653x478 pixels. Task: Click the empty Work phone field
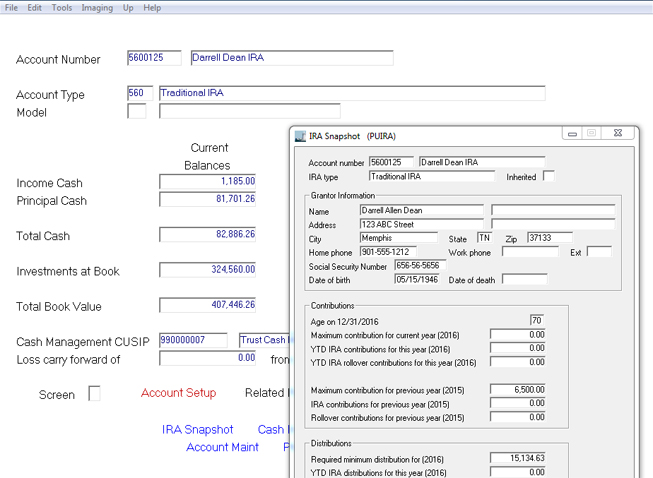[531, 251]
